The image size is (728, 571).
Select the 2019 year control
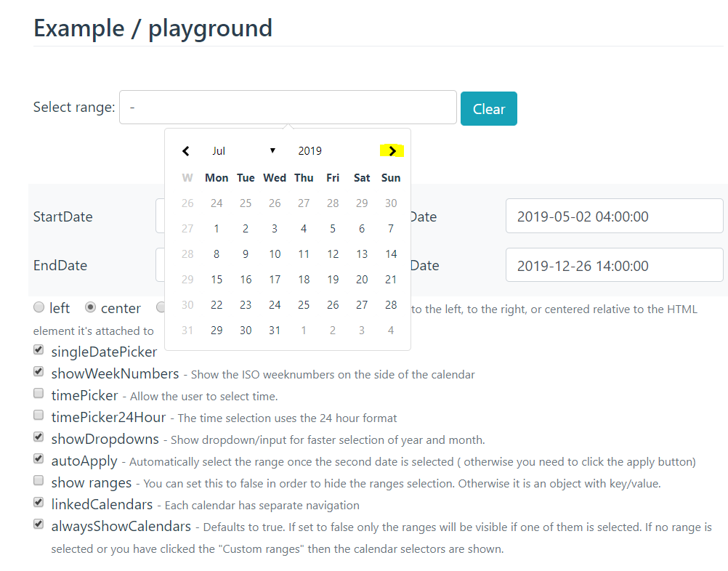310,150
